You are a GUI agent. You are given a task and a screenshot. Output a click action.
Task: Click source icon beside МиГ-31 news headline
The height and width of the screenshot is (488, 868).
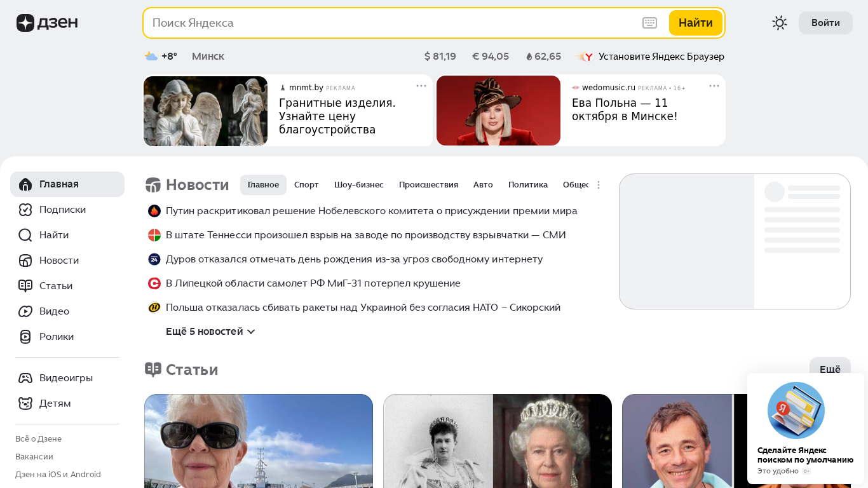tap(154, 283)
